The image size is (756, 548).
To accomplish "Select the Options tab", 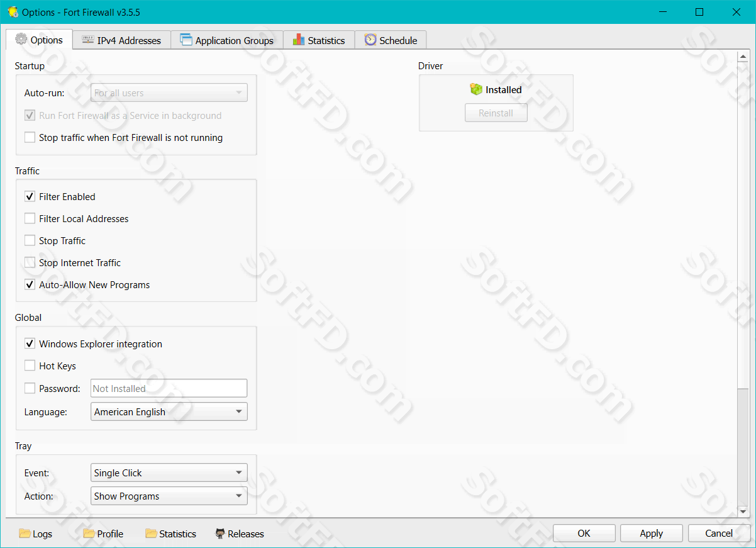I will [40, 39].
